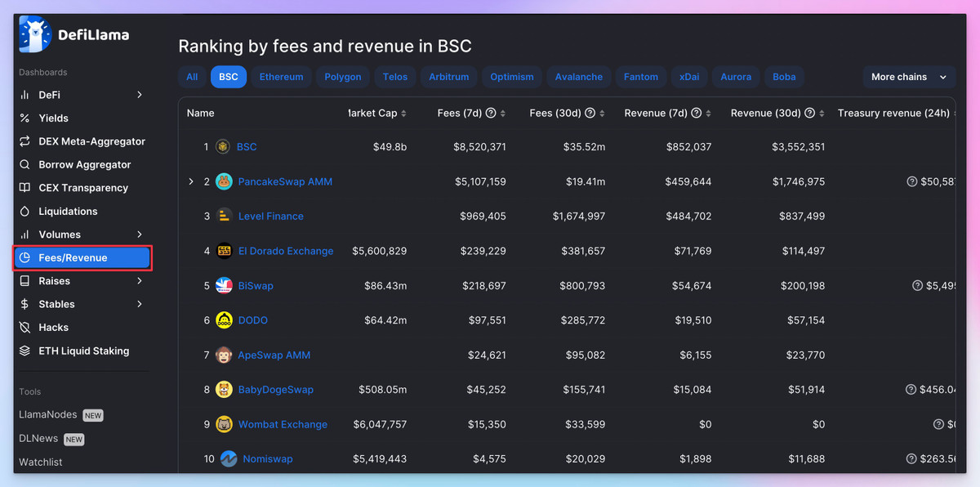980x487 pixels.
Task: Click the Hacks shield icon in sidebar
Action: [x=24, y=328]
